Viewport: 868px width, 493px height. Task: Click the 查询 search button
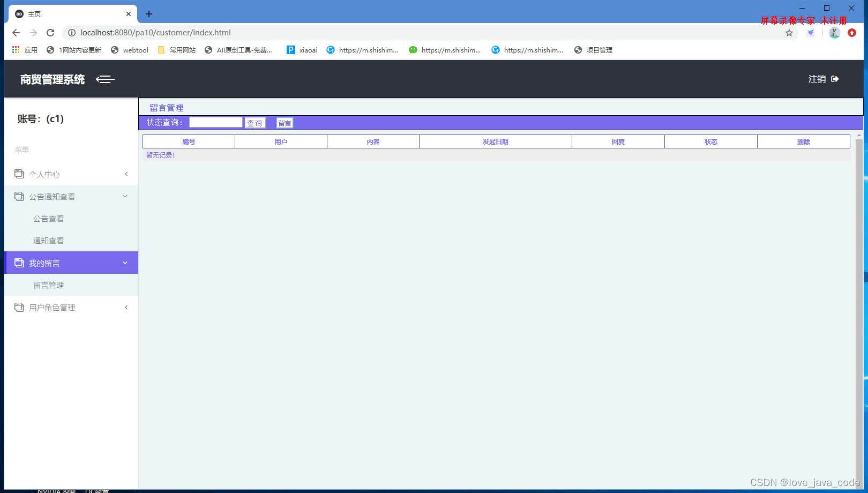coord(255,123)
